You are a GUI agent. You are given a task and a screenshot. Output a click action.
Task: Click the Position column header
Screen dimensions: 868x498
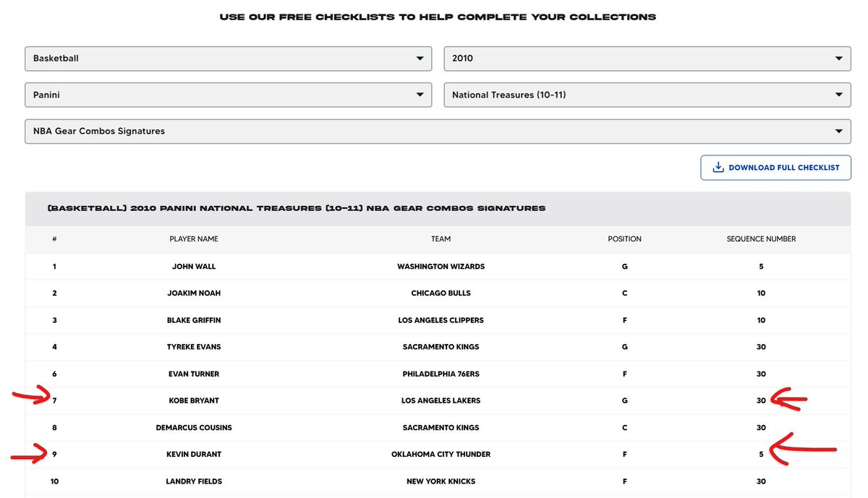pos(624,239)
